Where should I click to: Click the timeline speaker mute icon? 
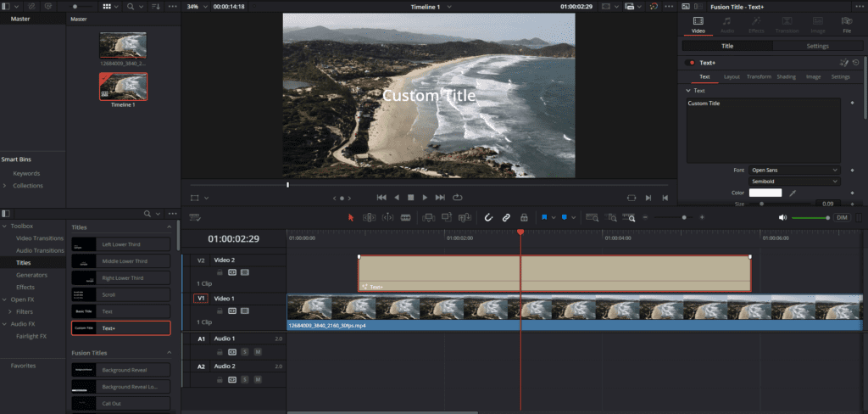click(782, 217)
